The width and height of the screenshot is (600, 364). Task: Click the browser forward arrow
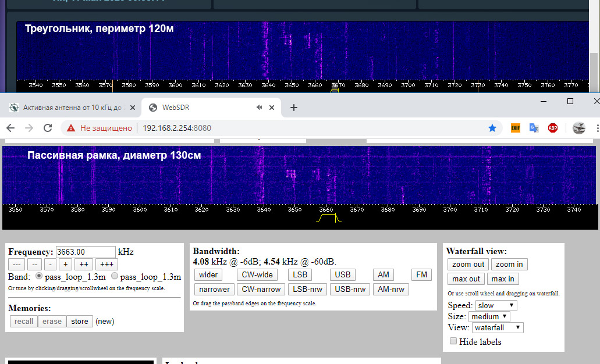pyautogui.click(x=29, y=128)
